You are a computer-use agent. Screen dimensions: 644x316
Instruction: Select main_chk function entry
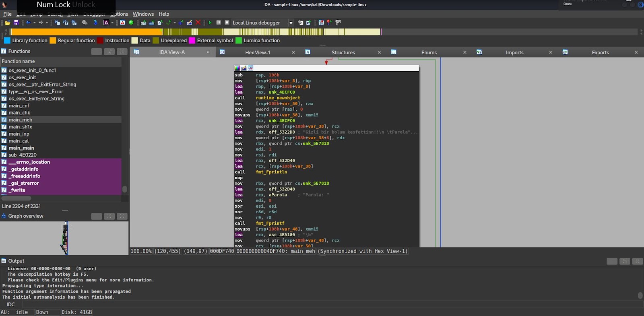[60, 113]
